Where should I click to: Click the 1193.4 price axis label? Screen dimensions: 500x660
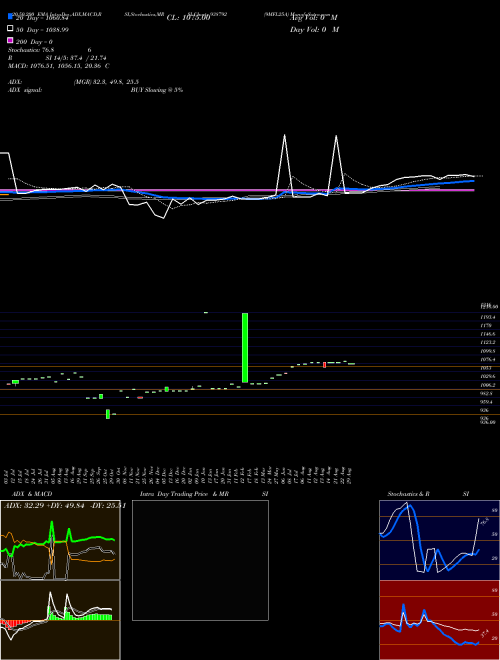coord(487,317)
